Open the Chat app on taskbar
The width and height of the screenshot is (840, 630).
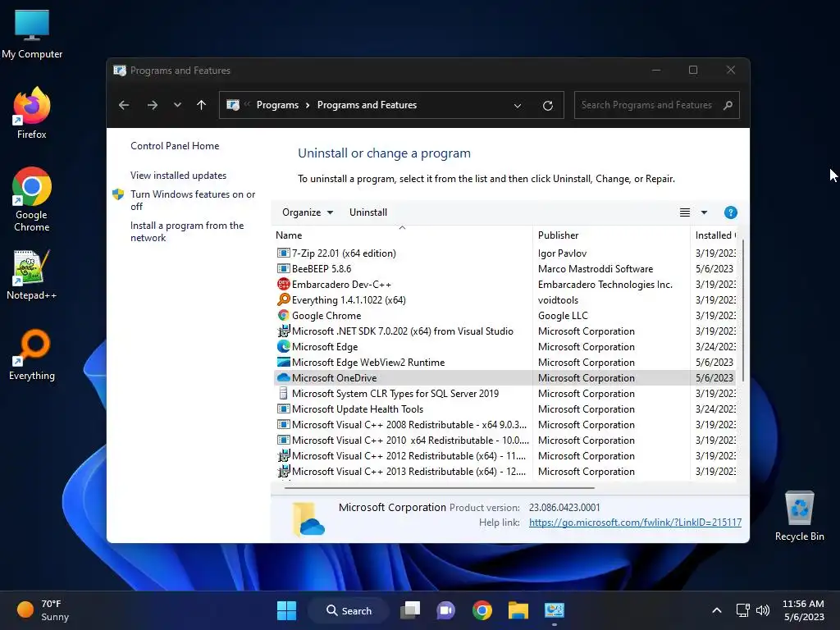(445, 610)
